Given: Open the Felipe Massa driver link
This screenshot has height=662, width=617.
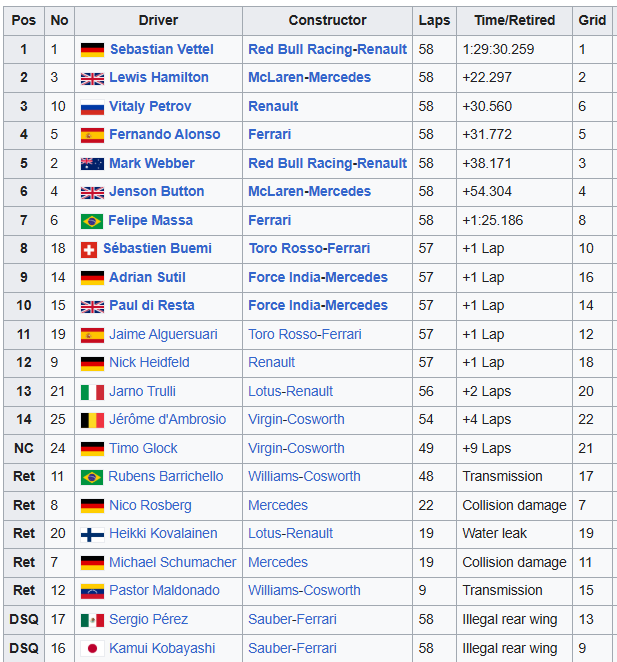Looking at the screenshot, I should coord(150,220).
